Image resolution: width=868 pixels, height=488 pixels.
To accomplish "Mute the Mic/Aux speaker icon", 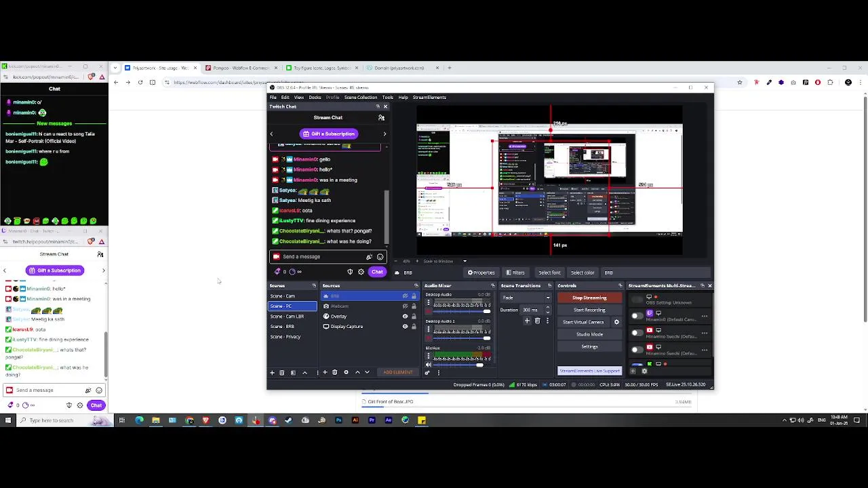I will pos(428,365).
